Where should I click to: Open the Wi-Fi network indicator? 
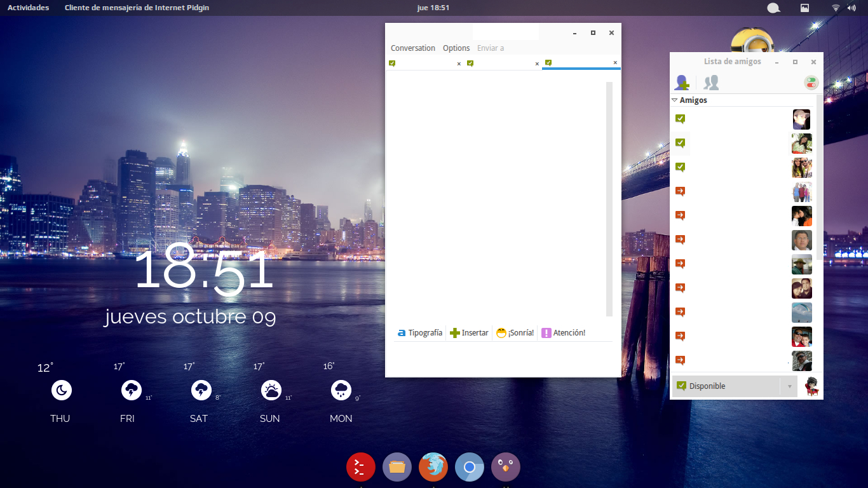(x=836, y=8)
